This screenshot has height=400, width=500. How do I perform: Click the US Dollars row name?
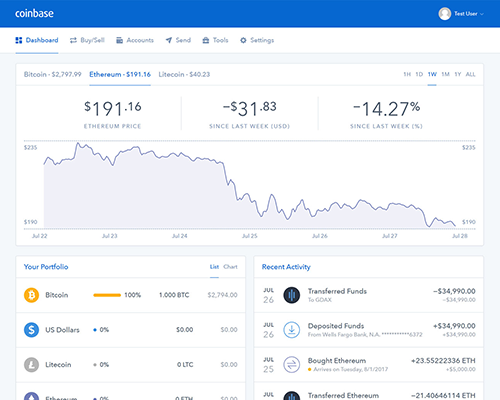coord(62,330)
